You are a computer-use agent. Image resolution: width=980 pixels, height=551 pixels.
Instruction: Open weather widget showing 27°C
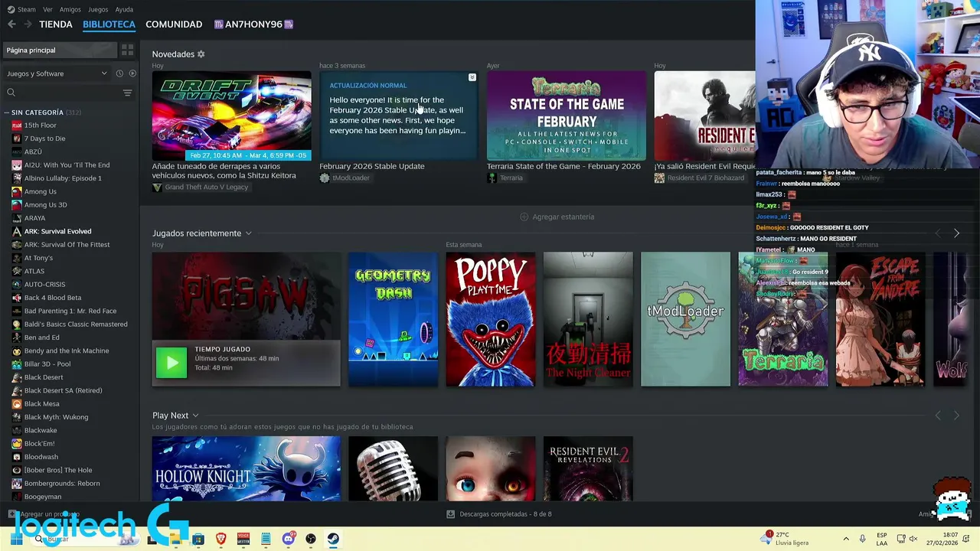coord(785,538)
